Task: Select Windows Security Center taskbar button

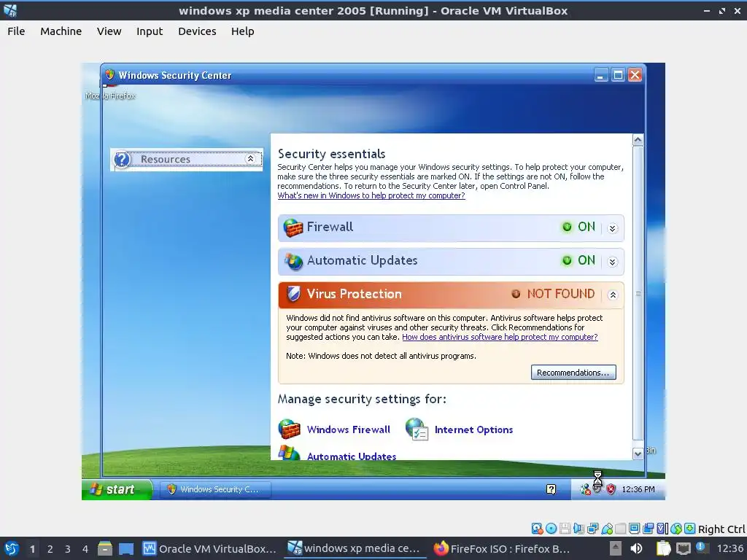Action: pos(215,489)
